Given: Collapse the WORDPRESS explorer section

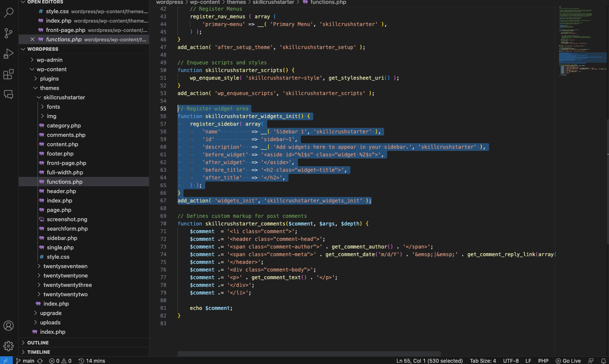Looking at the screenshot, I should pyautogui.click(x=84, y=49).
